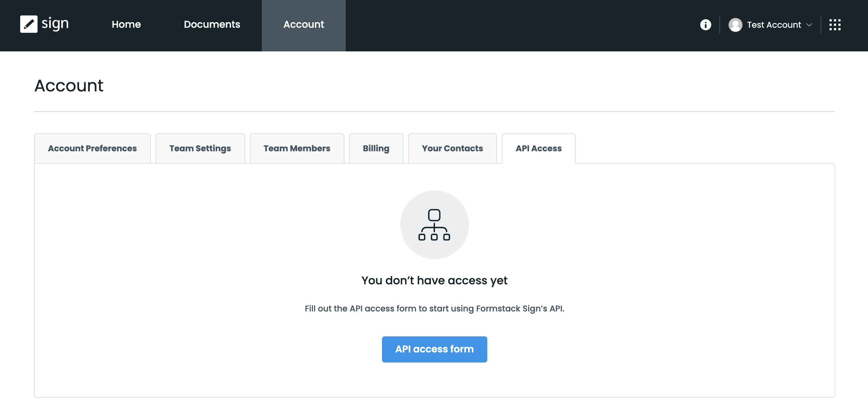Expand the Test Account dropdown chevron

click(x=809, y=25)
